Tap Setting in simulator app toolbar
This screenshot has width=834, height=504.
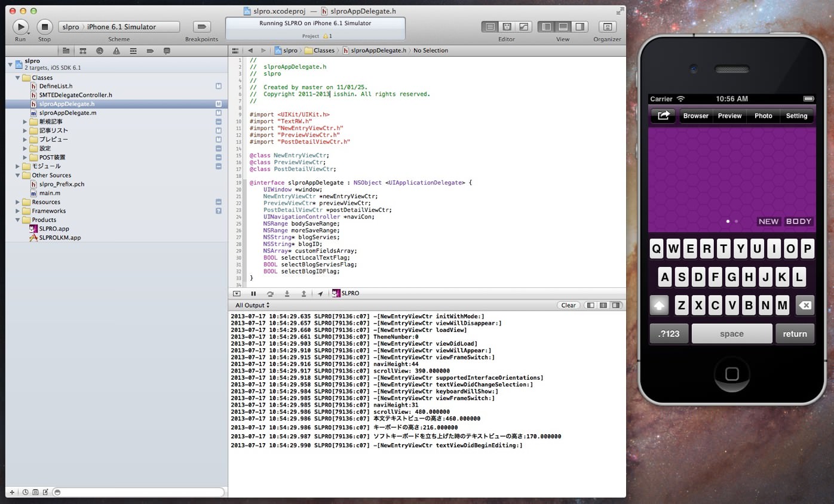(x=796, y=116)
